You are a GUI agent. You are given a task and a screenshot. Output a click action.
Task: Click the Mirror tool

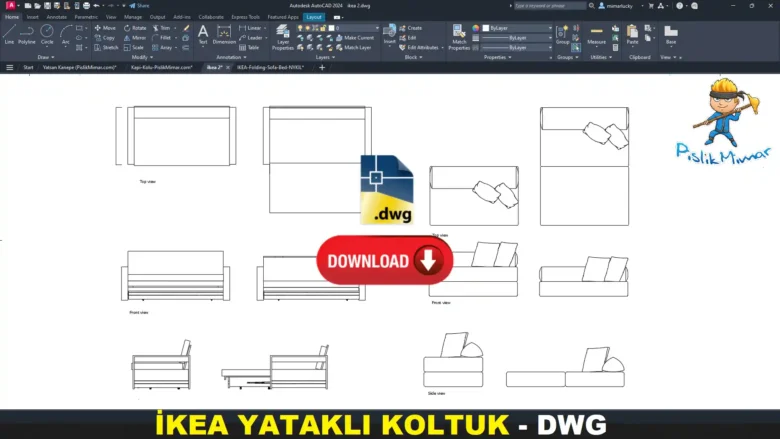tap(135, 38)
